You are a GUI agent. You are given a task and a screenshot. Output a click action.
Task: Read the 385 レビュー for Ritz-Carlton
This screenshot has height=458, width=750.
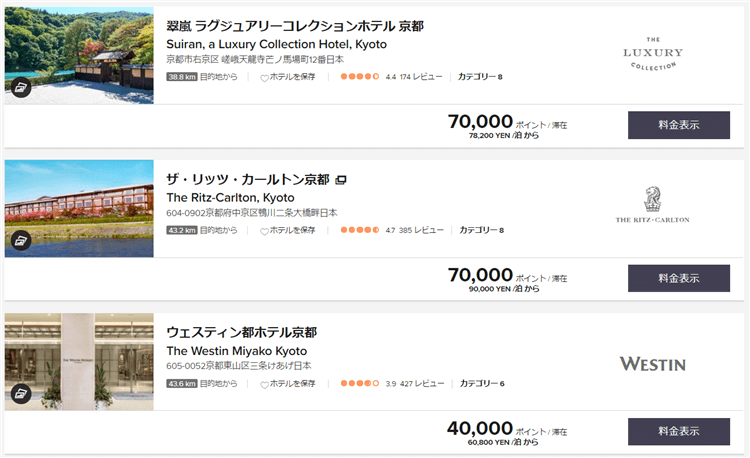[421, 230]
